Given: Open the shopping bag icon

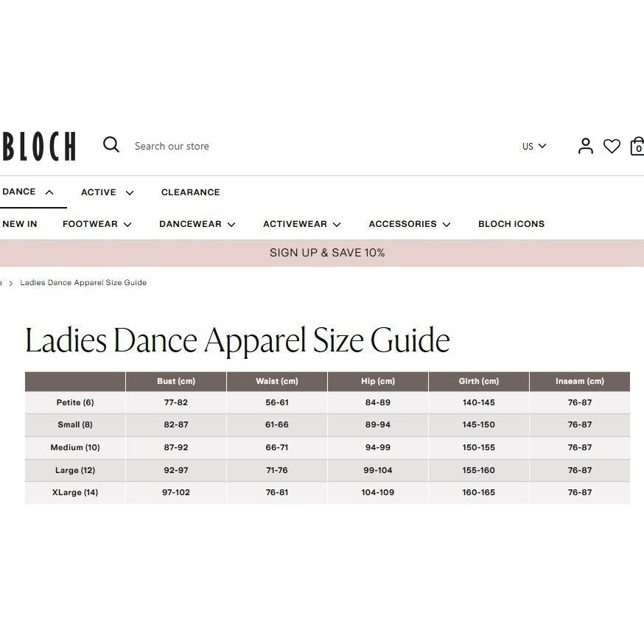Looking at the screenshot, I should point(637,146).
